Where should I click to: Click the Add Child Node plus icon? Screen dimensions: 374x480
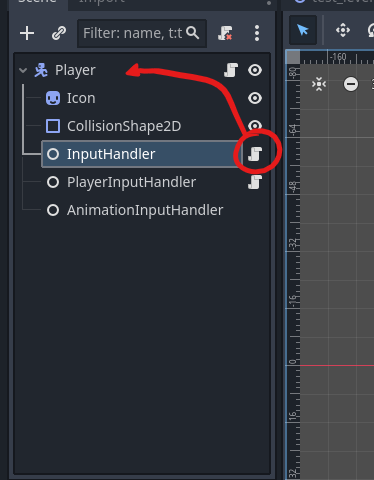(x=27, y=33)
